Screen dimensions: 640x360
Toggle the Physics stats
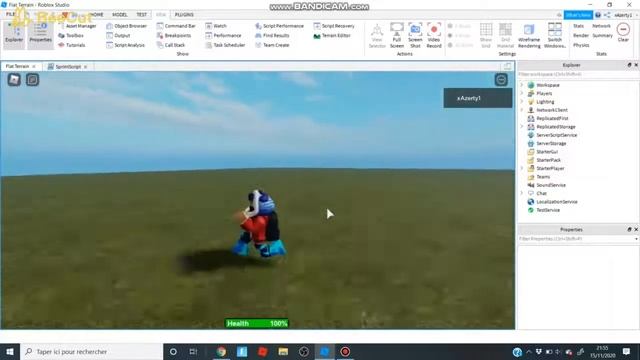tap(581, 45)
